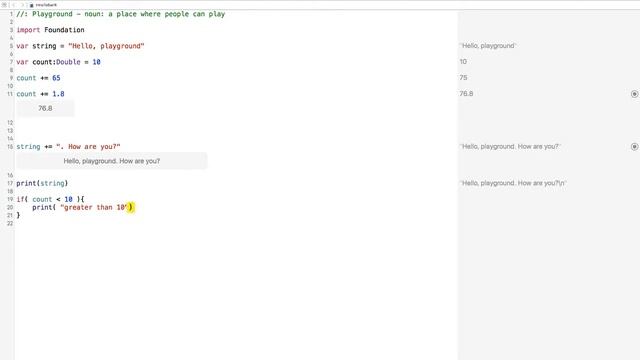Screen dimensions: 640x360
Task: Click highlighted closing parenthesis on line 20
Action: click(131, 207)
